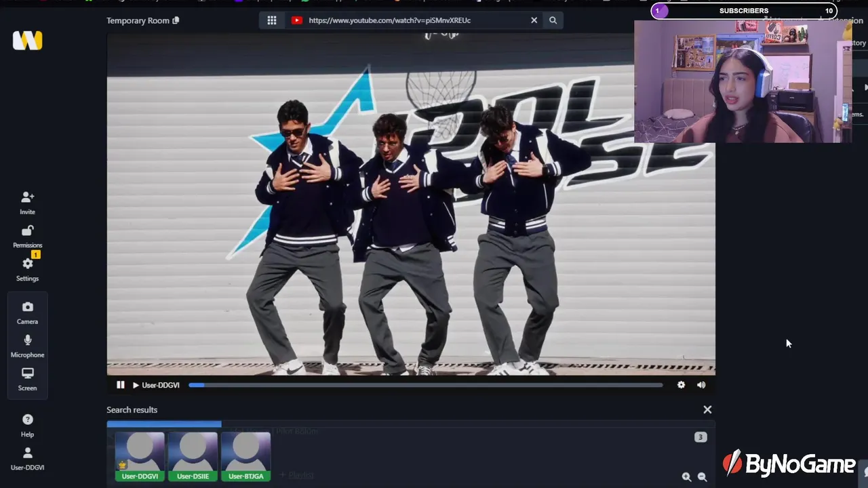Open Invite in the sidebar
The width and height of the screenshot is (868, 488).
[x=27, y=203]
